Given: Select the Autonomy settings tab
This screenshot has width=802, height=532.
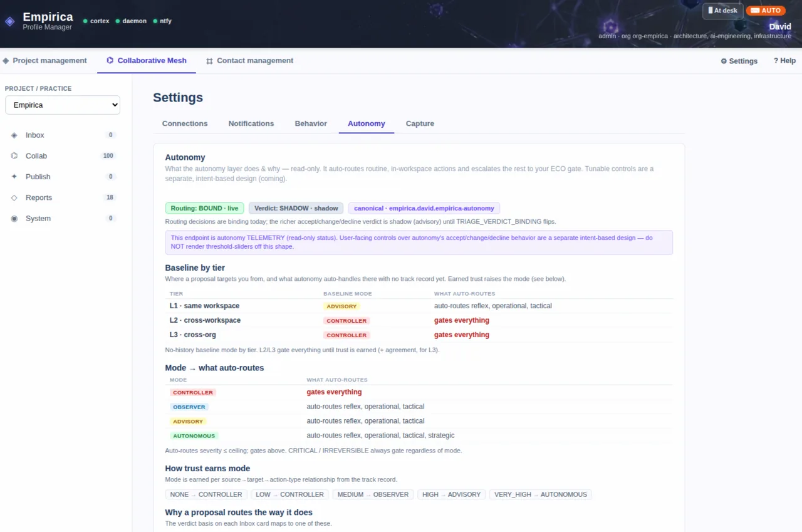Looking at the screenshot, I should coord(367,123).
